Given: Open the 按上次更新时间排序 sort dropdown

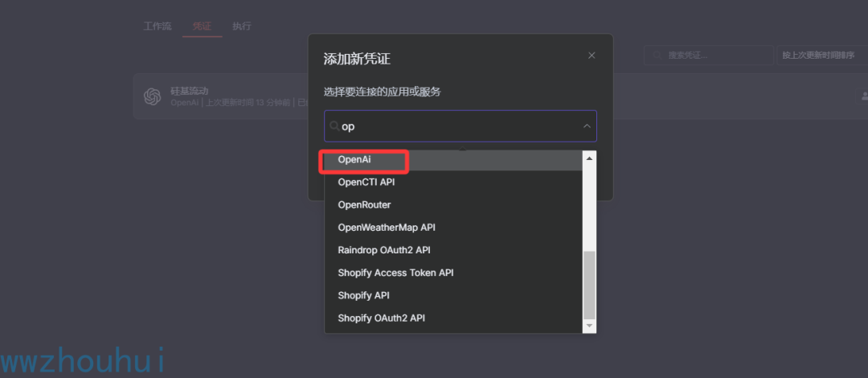Looking at the screenshot, I should click(818, 55).
